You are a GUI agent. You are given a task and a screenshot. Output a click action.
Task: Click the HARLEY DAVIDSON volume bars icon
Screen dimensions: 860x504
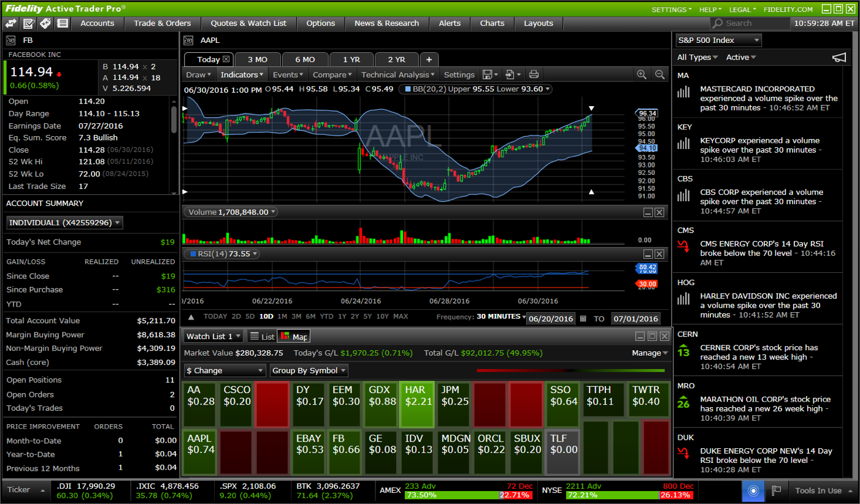683,299
